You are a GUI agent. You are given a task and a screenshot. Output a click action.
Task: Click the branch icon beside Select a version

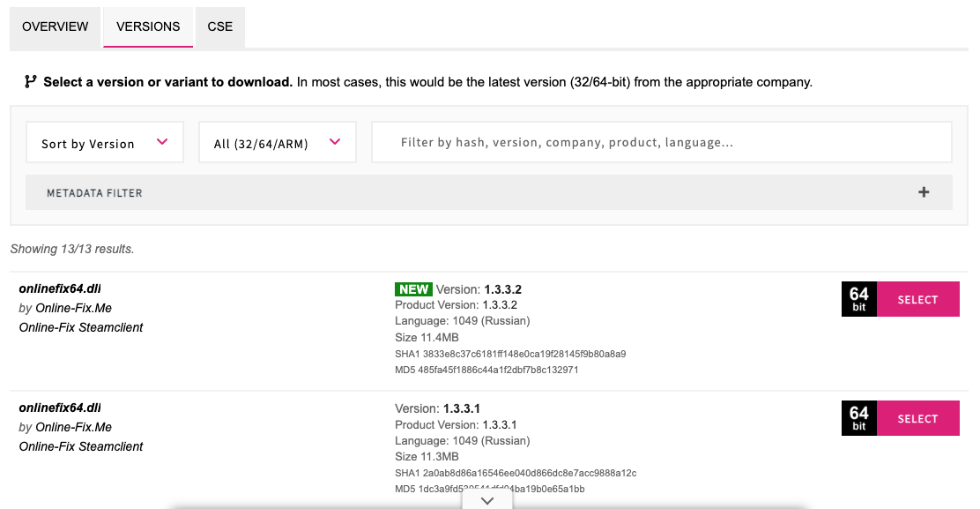[31, 82]
